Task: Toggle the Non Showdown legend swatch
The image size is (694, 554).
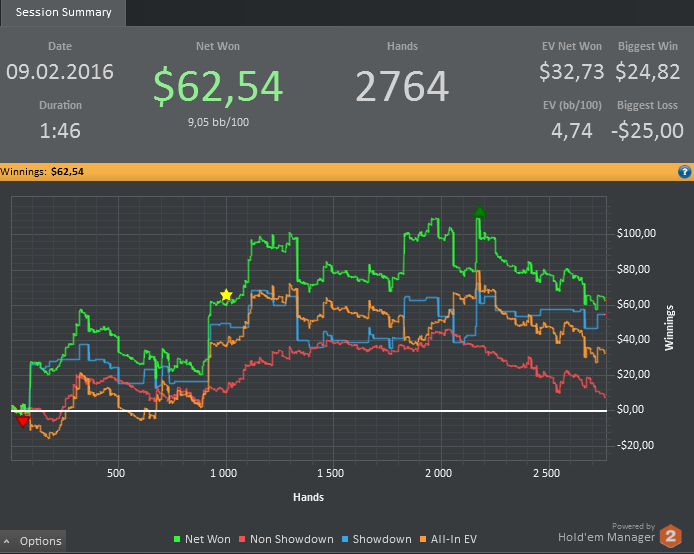Action: [x=242, y=539]
